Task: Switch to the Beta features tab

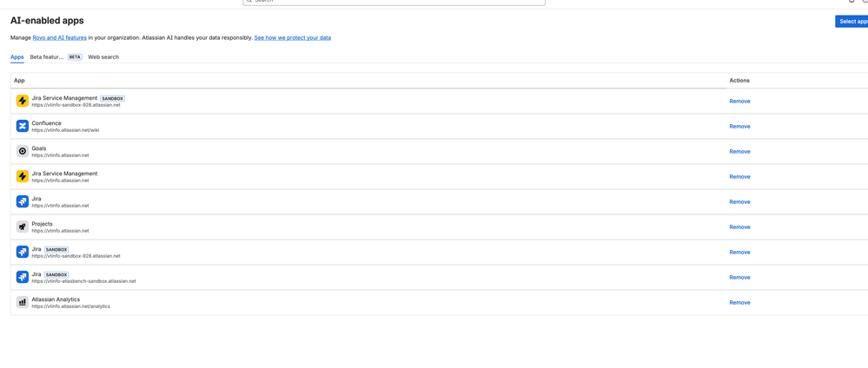Action: [47, 57]
